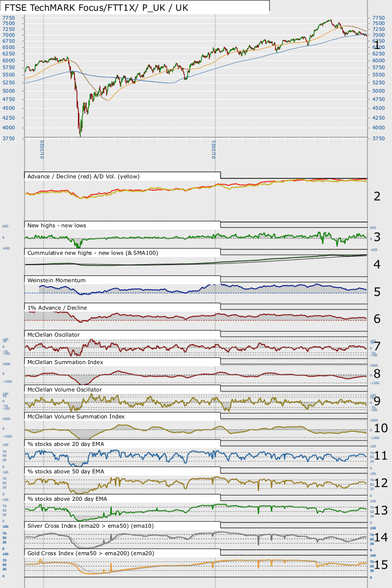Select the % stocks above 20 day EMA label
Viewport: 392px width, 588px height.
(66, 444)
